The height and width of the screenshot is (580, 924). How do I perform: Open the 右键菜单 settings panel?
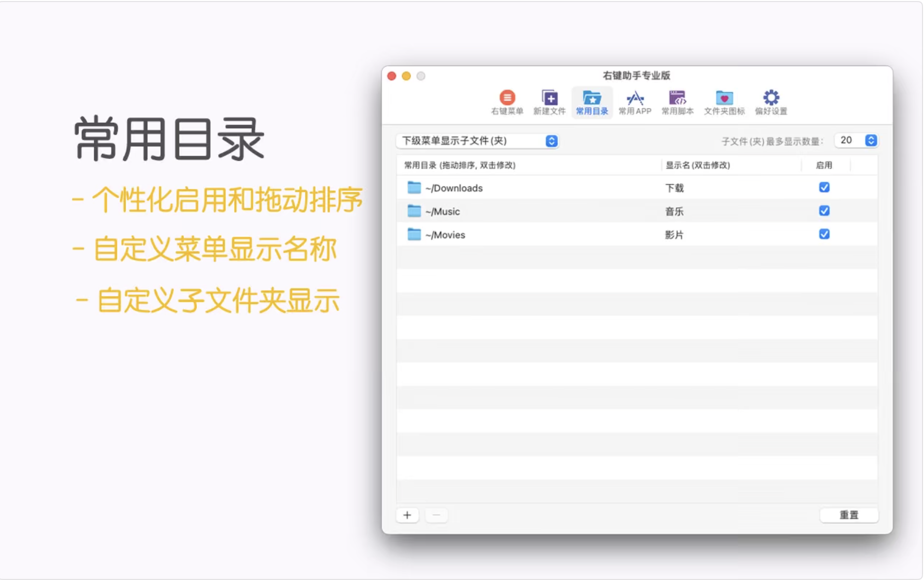tap(507, 101)
